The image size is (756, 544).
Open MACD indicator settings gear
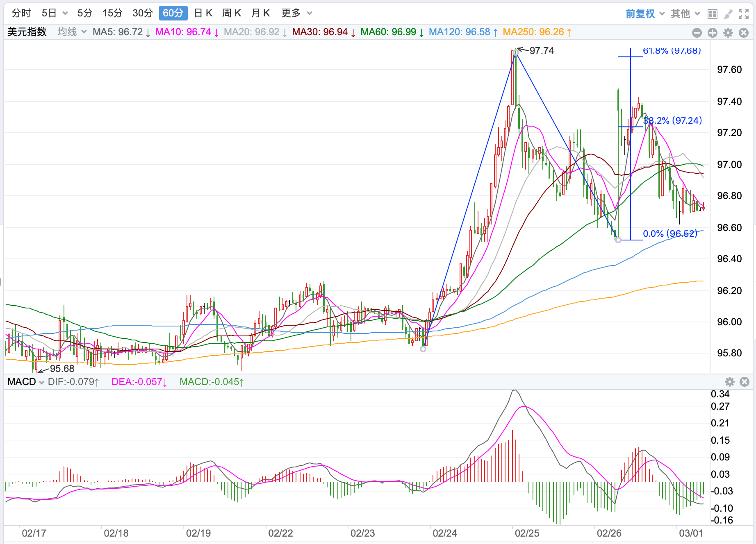[x=730, y=382]
